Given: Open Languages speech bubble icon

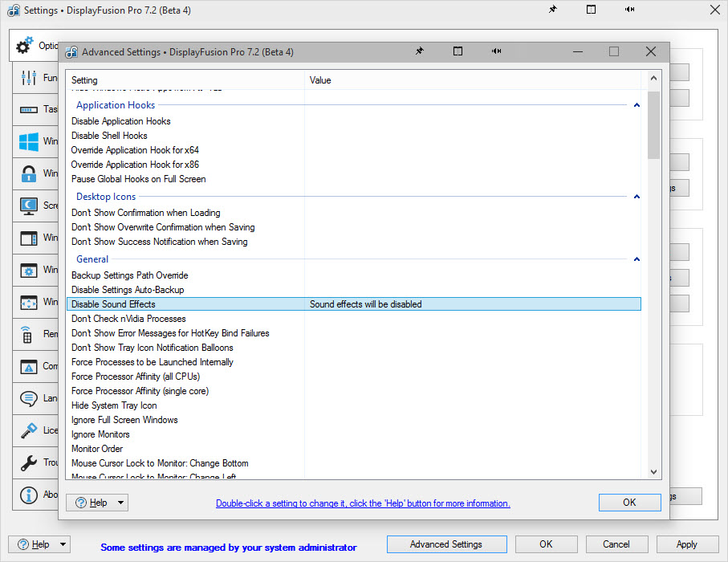Looking at the screenshot, I should coord(29,398).
